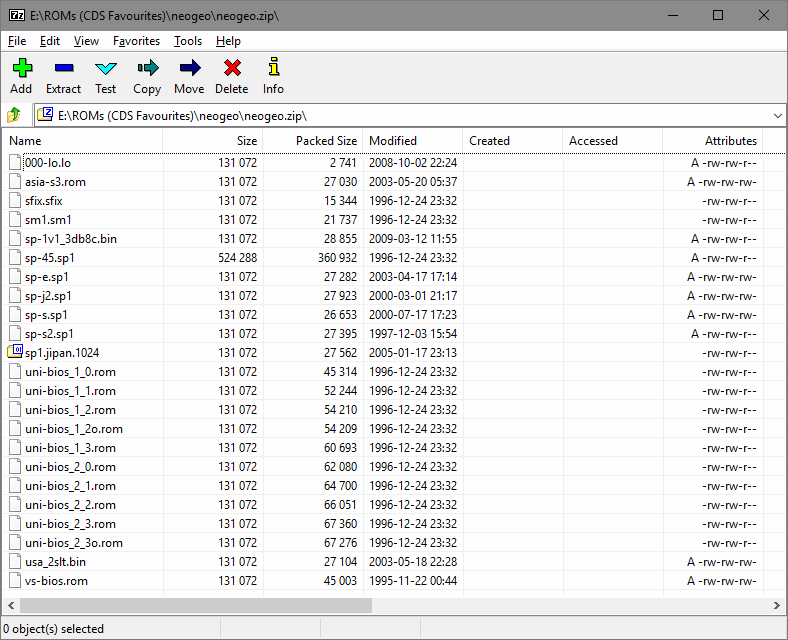Select file icon of 000-lo.lo
Image resolution: width=788 pixels, height=640 pixels.
pos(15,162)
